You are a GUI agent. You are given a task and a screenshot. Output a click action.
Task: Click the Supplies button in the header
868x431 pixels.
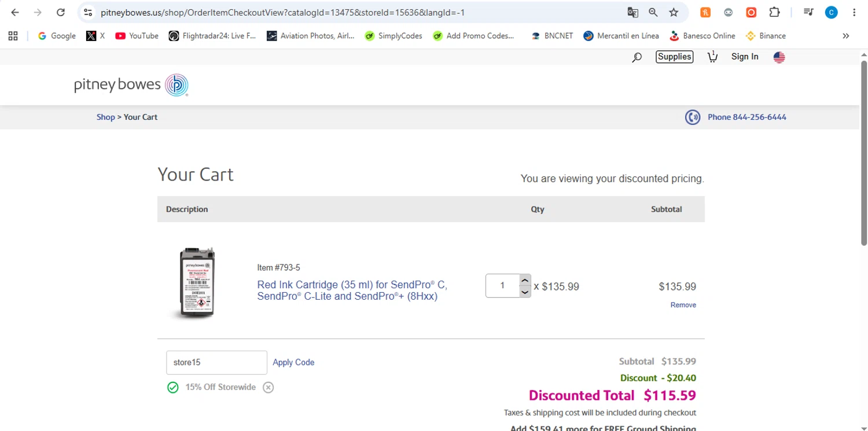click(x=674, y=57)
